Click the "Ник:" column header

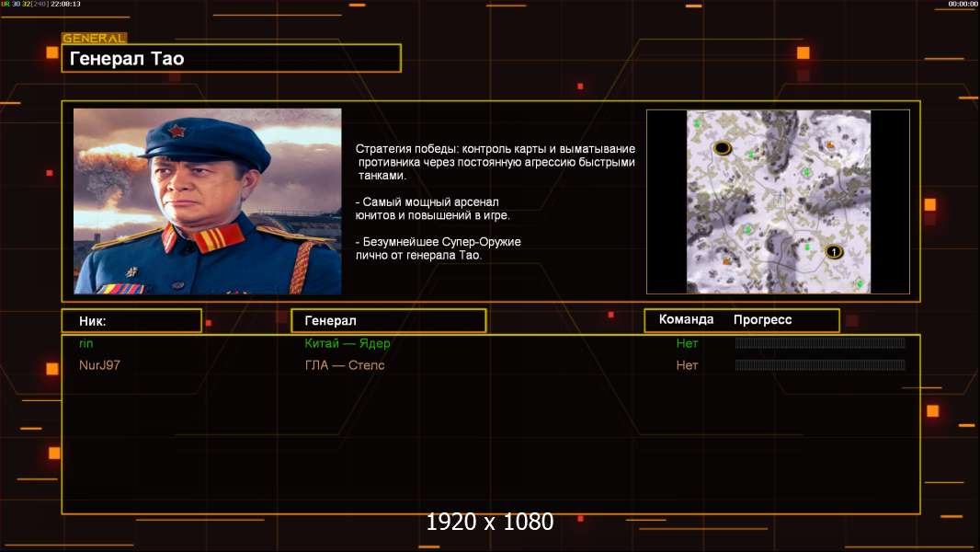click(131, 321)
